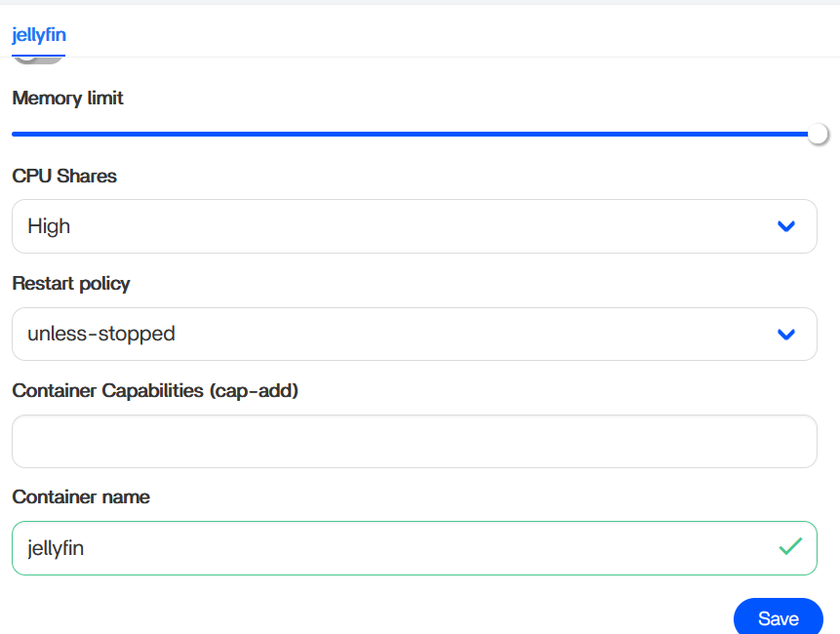Screen dimensions: 840x634
Task: Click the green checkmark in Container name
Action: [x=790, y=546]
